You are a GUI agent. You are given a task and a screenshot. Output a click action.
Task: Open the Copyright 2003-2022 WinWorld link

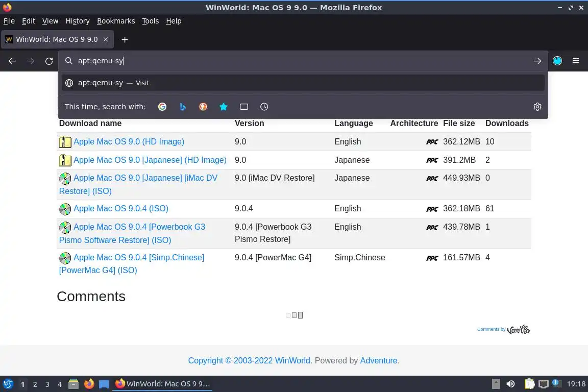(250, 360)
